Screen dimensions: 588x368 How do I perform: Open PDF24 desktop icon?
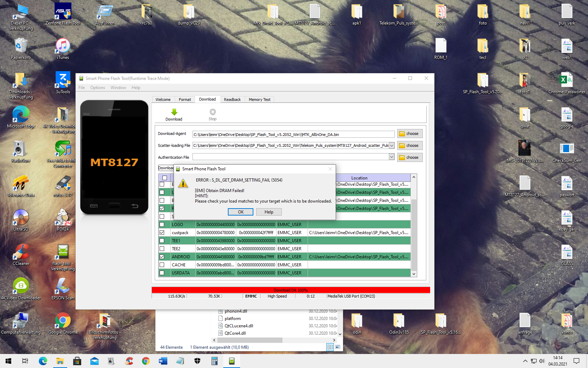tap(63, 220)
